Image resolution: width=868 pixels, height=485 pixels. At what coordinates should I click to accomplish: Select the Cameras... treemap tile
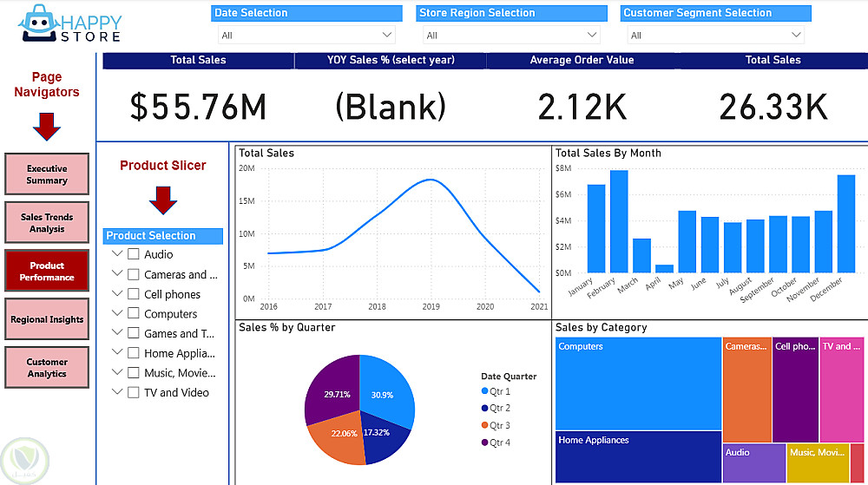pyautogui.click(x=746, y=390)
